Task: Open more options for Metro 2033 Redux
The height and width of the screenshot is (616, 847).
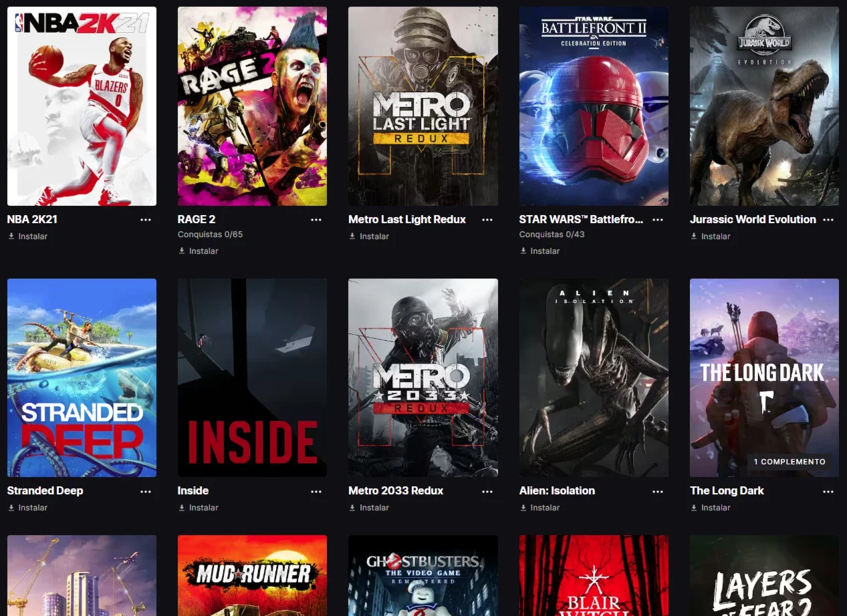Action: [x=487, y=491]
